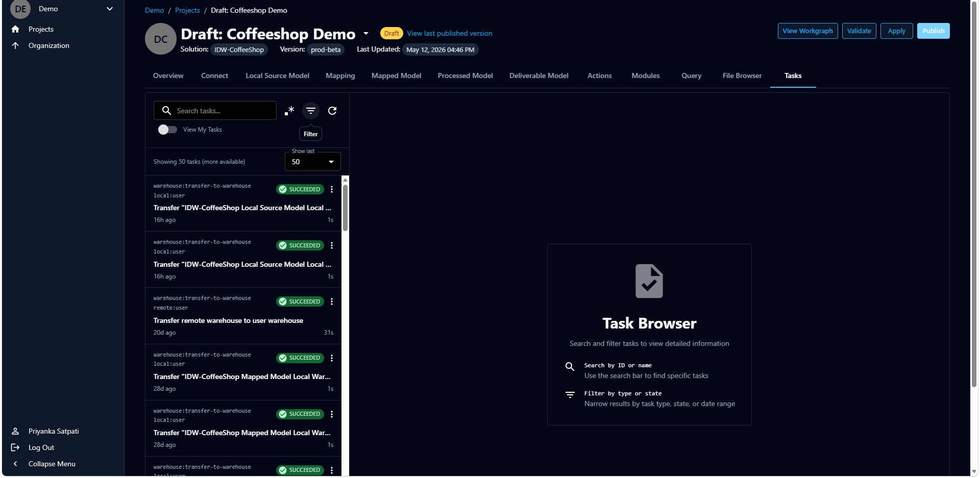Viewport: 980px width, 478px height.
Task: Refresh the task list
Action: [332, 111]
